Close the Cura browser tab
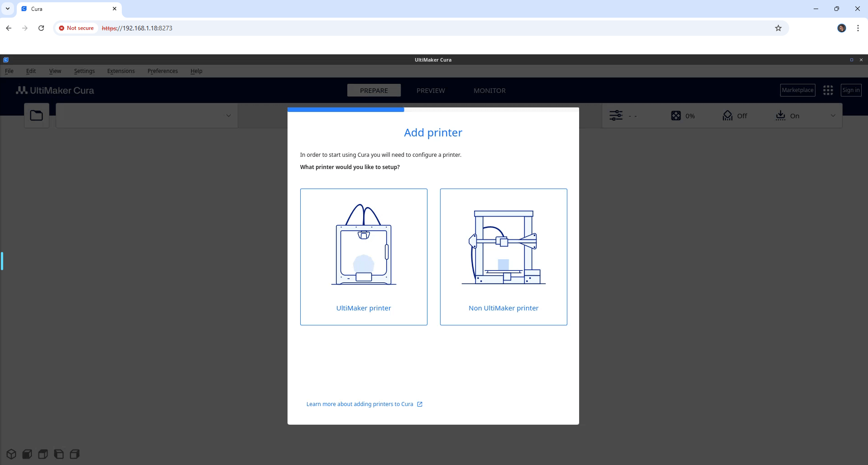Image resolution: width=868 pixels, height=465 pixels. (115, 9)
